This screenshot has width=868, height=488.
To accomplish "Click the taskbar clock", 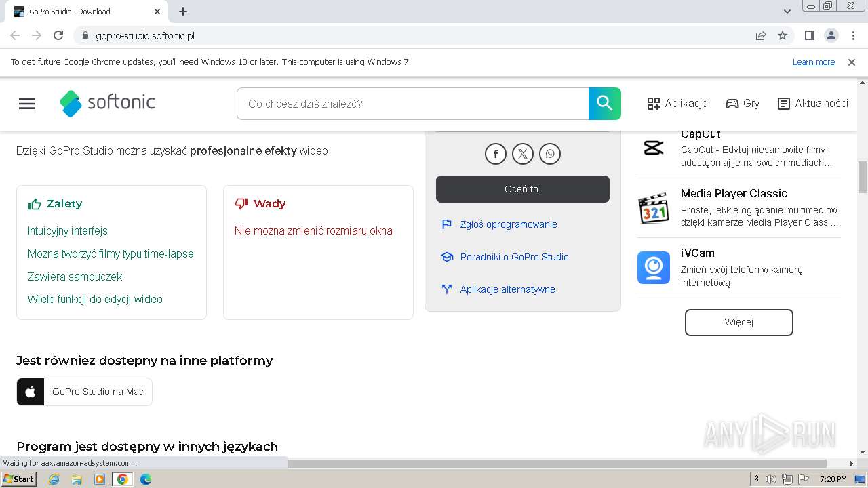I will [x=833, y=479].
